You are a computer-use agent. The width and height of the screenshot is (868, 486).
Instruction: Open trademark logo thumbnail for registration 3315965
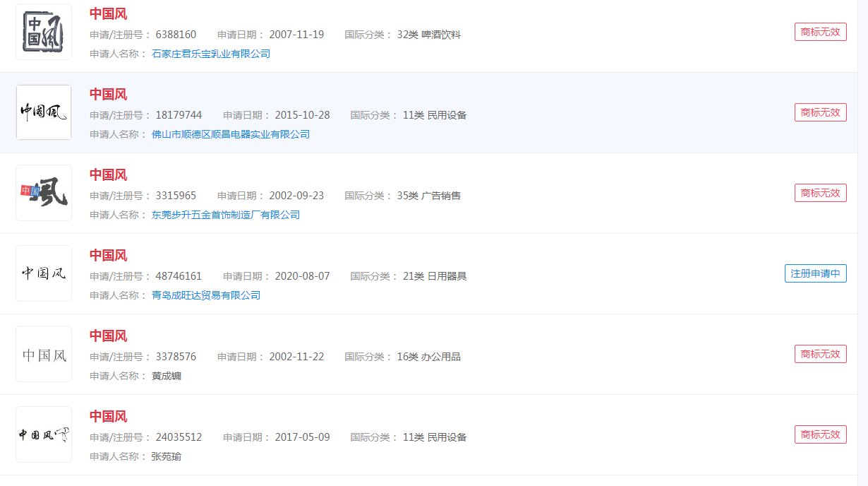(44, 193)
